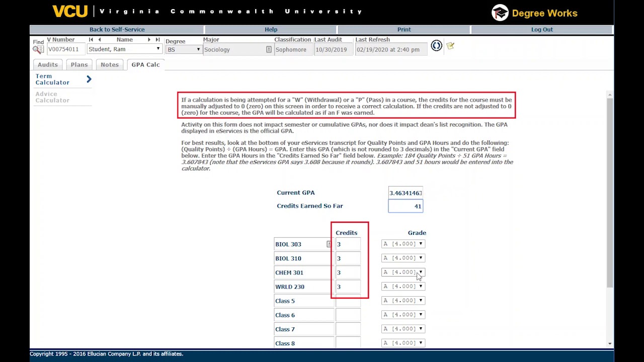Open the BIOL 303 grade dropdown

[403, 244]
